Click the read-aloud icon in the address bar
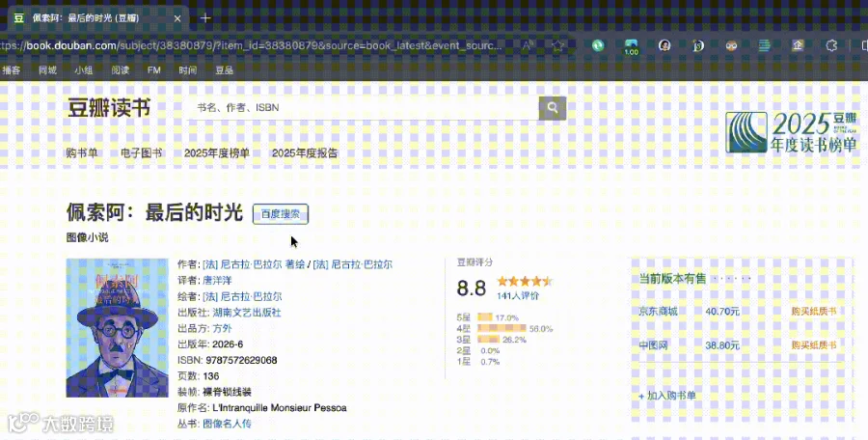Screen dimensions: 868x440 click(x=529, y=45)
